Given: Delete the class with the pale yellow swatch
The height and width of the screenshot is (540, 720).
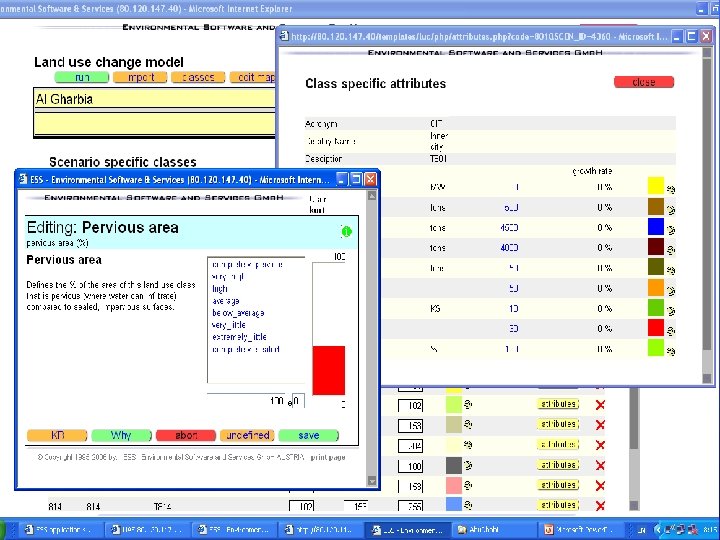Looking at the screenshot, I should point(600,445).
